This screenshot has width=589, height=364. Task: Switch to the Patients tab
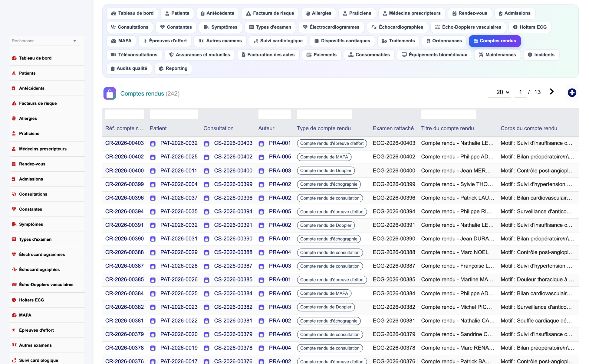177,13
